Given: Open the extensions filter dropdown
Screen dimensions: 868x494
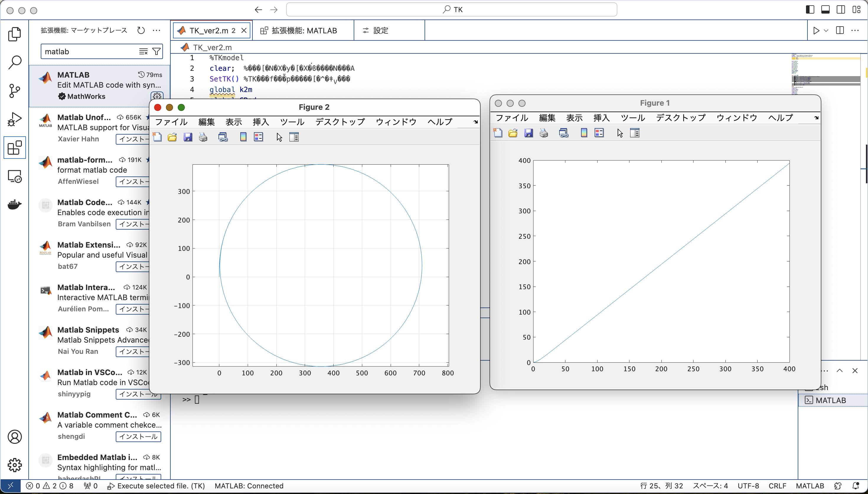Looking at the screenshot, I should [156, 52].
